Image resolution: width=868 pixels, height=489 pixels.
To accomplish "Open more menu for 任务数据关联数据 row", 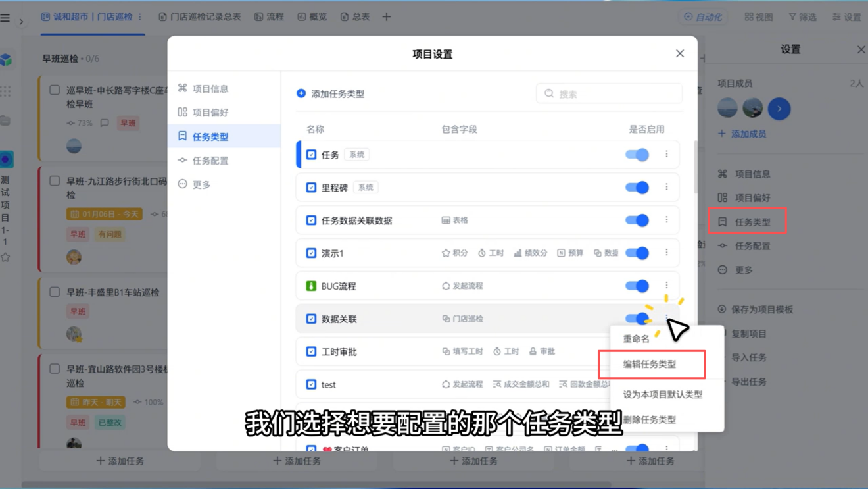I will click(666, 220).
